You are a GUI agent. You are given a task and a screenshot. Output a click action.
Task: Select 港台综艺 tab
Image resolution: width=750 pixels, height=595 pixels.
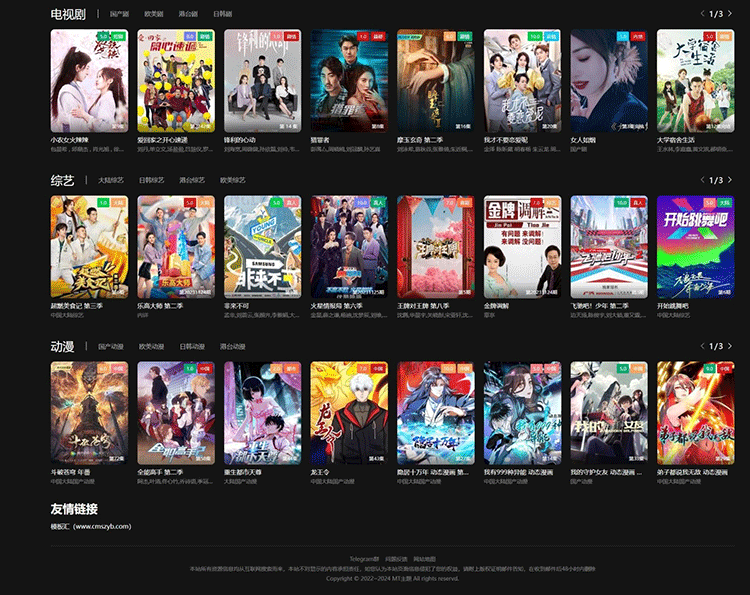click(192, 180)
